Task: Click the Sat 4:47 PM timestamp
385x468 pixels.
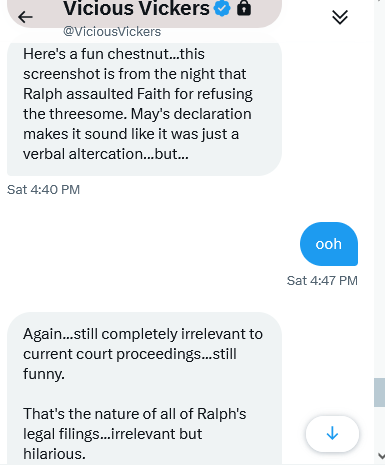Action: [322, 281]
